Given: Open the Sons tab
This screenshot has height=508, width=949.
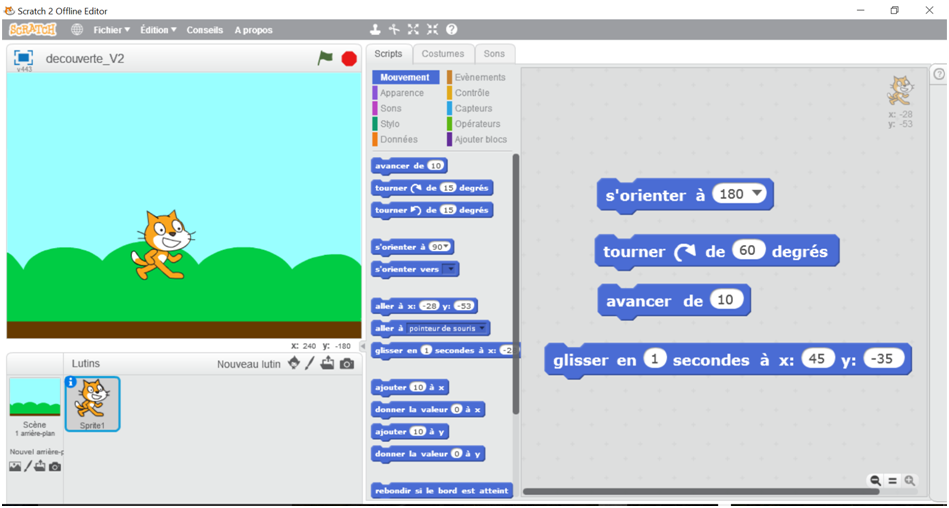Looking at the screenshot, I should [494, 54].
